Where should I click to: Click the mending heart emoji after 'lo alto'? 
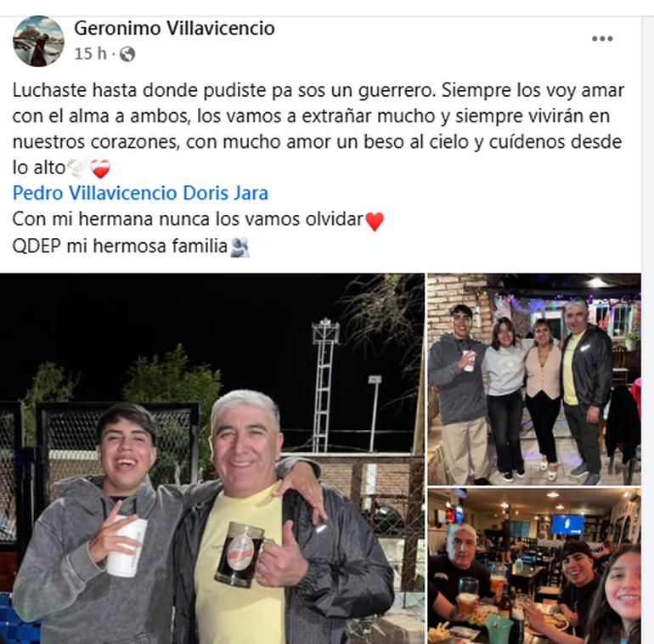click(100, 168)
